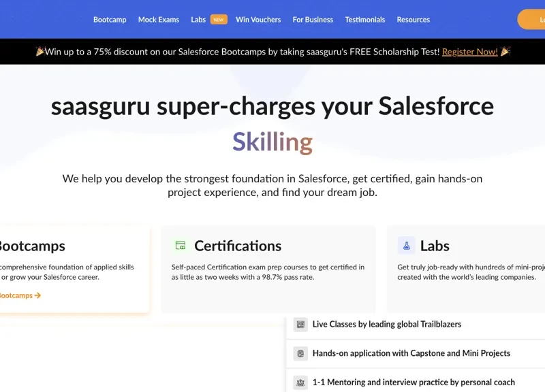Click the NEW badge beside Labs
Image resolution: width=545 pixels, height=392 pixels.
click(219, 20)
